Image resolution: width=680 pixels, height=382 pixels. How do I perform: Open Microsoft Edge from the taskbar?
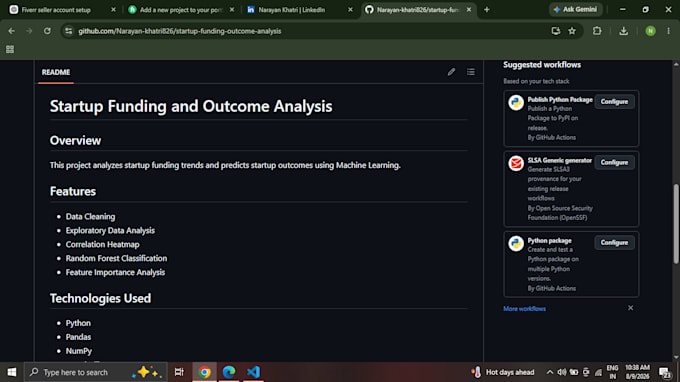[x=229, y=372]
